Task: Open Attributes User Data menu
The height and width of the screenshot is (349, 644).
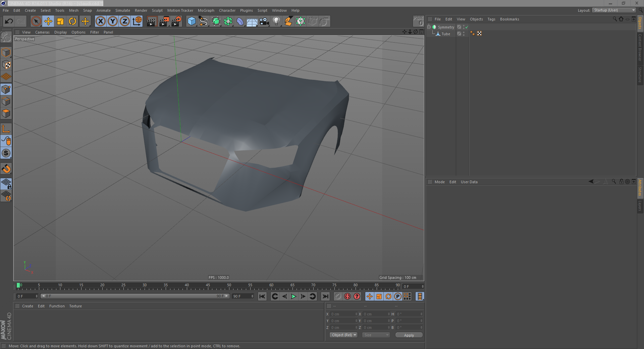Action: (469, 182)
